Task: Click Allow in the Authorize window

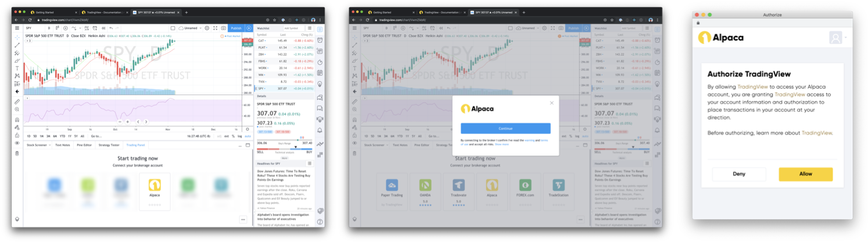Action: pyautogui.click(x=806, y=174)
